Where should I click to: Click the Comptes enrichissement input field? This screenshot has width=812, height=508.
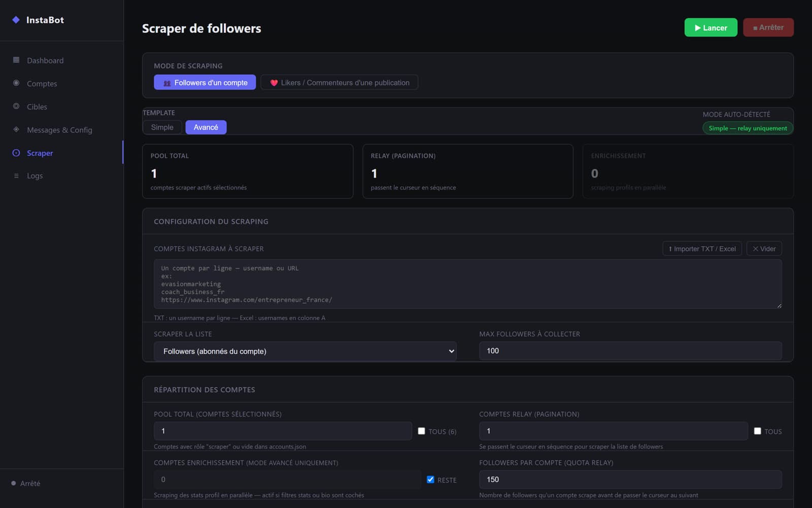pyautogui.click(x=287, y=480)
